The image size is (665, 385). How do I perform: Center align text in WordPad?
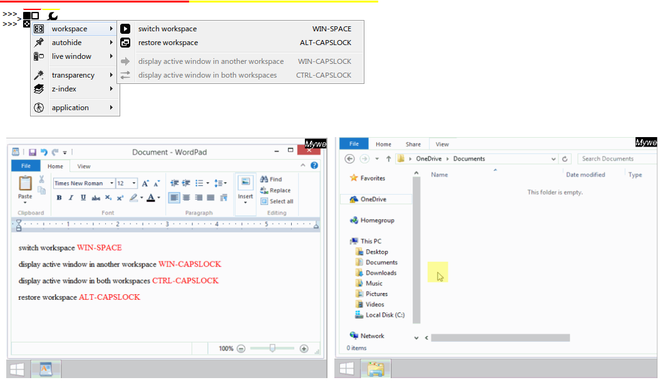[186, 198]
